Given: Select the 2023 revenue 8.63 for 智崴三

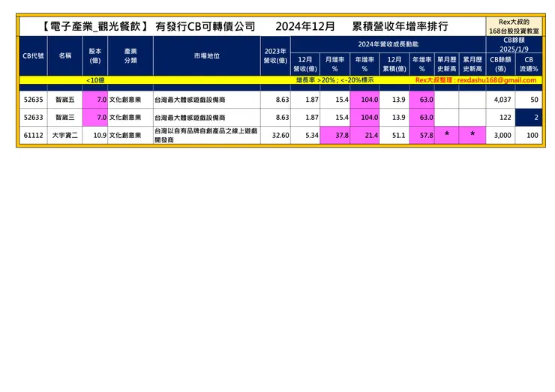Looking at the screenshot, I should 275,118.
